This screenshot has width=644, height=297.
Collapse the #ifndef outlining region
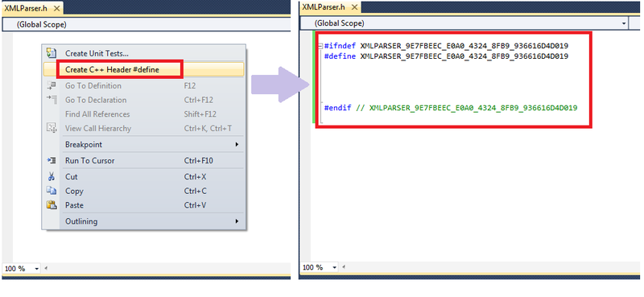320,46
